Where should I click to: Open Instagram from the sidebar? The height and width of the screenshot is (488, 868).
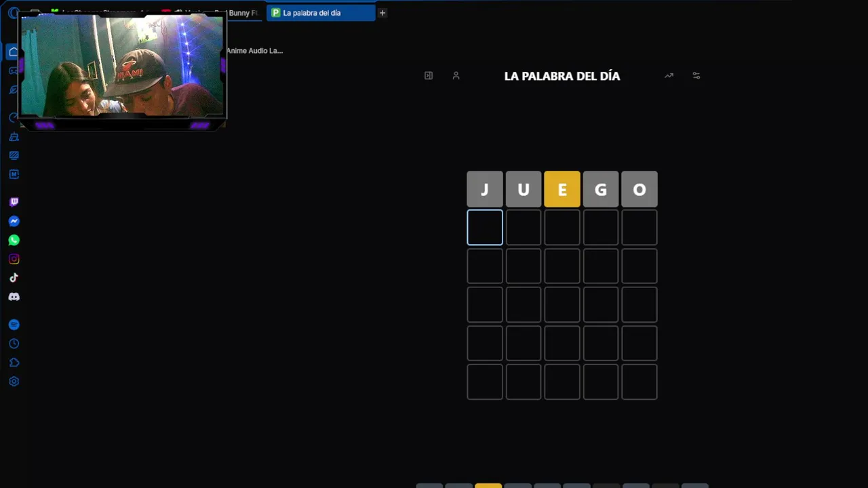pos(14,259)
